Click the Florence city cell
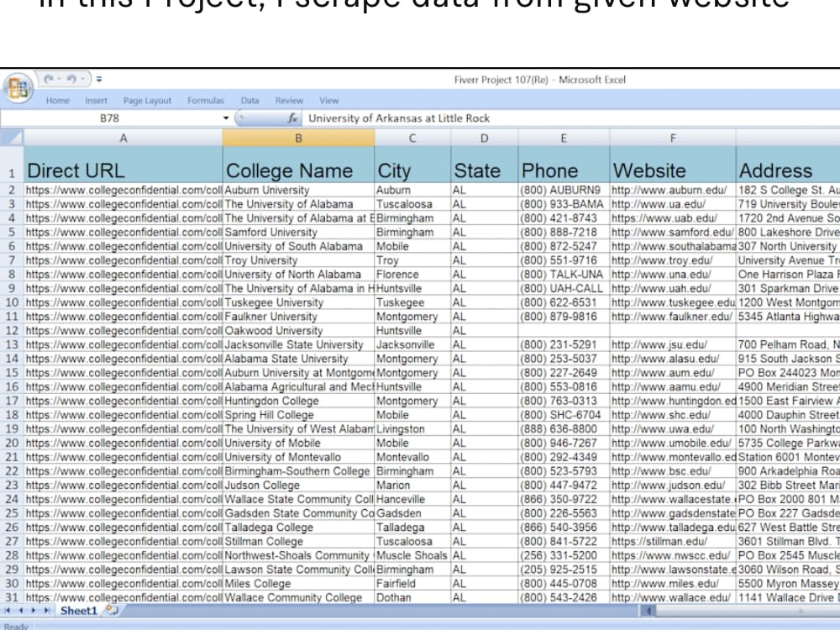Image resolution: width=840 pixels, height=630 pixels. coord(412,275)
